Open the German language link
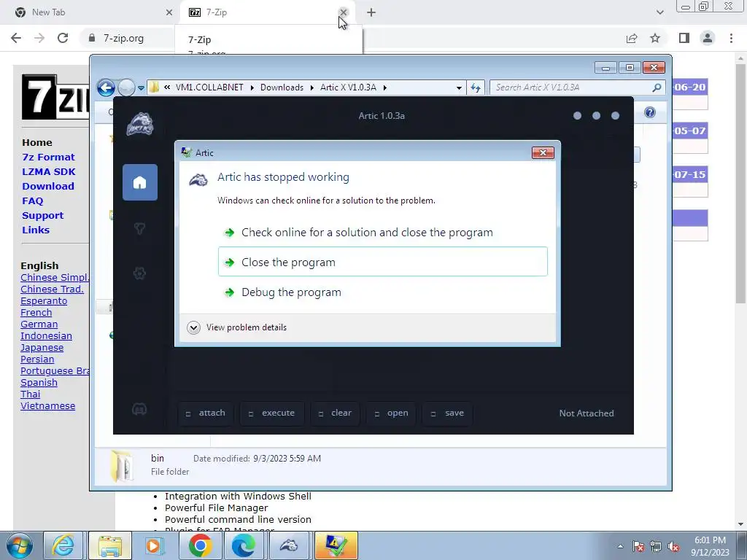Image resolution: width=747 pixels, height=560 pixels. [39, 324]
